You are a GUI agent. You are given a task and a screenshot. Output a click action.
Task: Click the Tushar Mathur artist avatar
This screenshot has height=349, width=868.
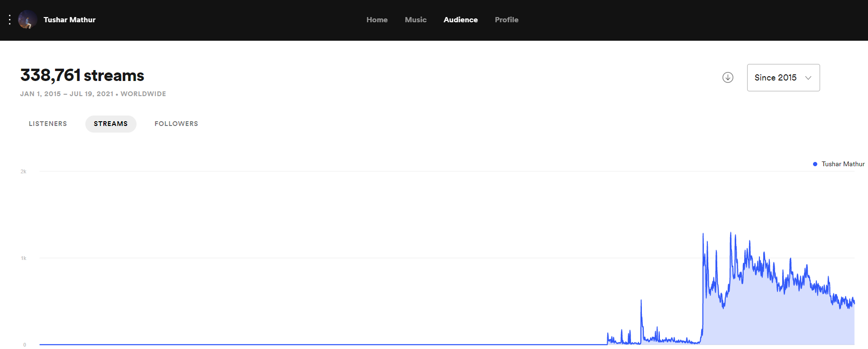(27, 19)
